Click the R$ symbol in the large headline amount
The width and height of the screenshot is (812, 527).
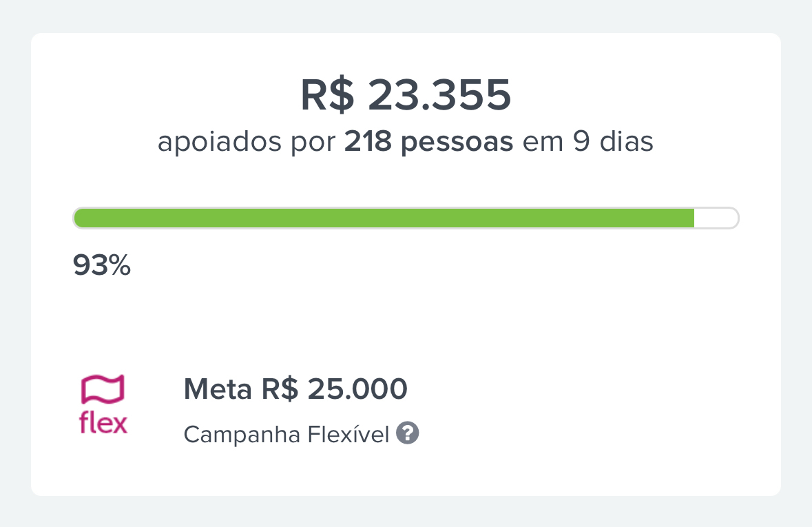[327, 96]
